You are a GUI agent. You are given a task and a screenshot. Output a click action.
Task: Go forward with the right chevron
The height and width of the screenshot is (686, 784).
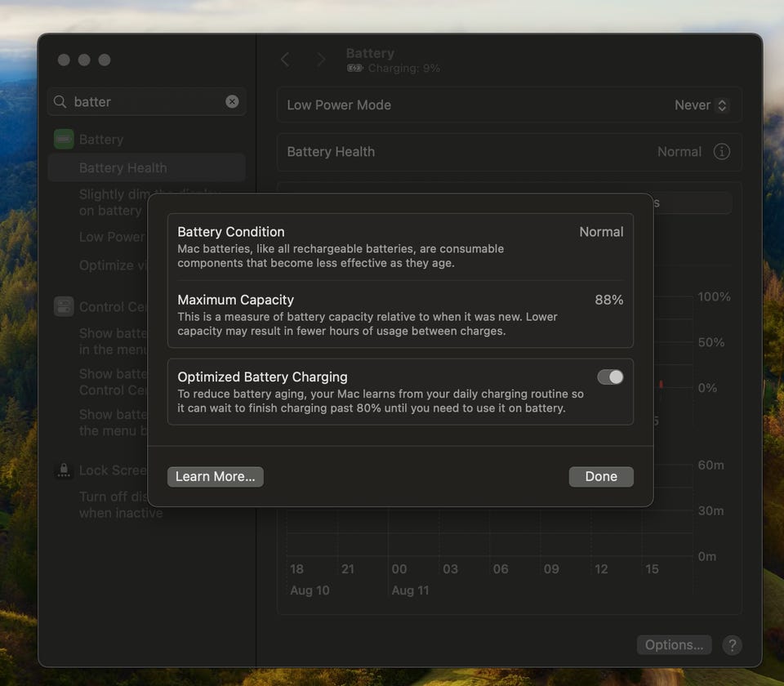(321, 60)
